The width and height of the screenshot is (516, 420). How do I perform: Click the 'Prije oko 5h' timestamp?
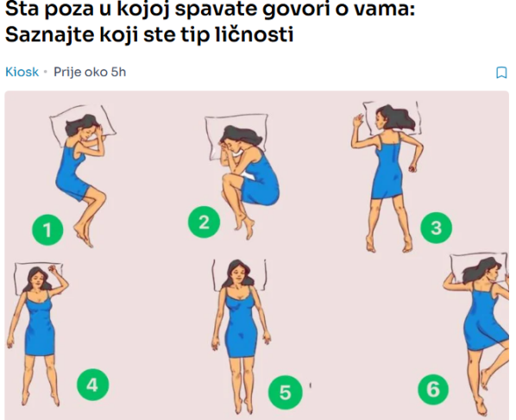coord(90,72)
